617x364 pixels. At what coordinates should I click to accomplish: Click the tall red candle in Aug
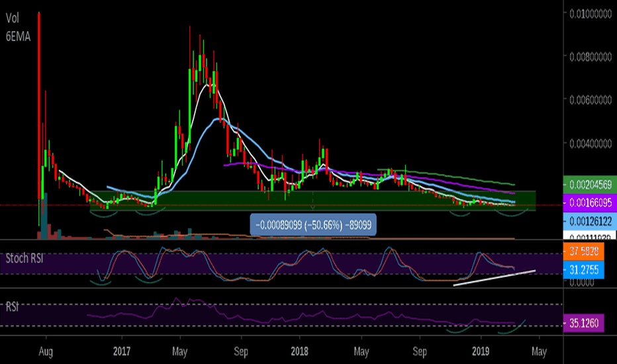[39, 107]
